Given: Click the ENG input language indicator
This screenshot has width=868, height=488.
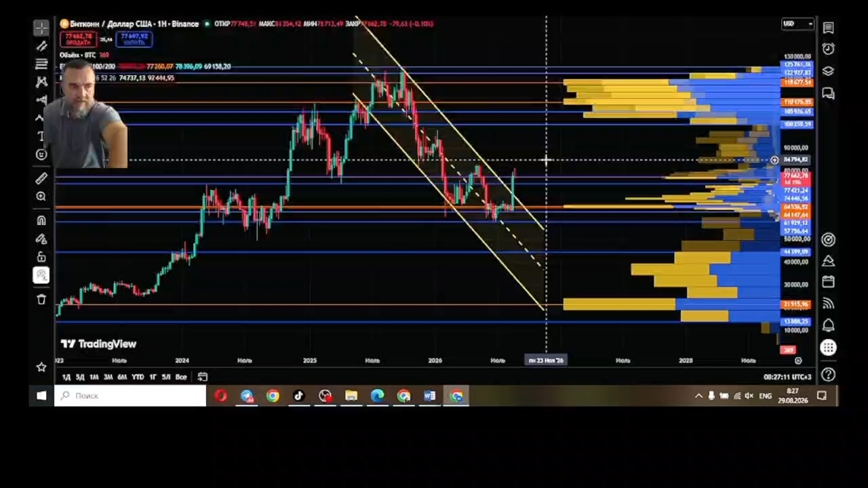Looking at the screenshot, I should click(x=765, y=396).
